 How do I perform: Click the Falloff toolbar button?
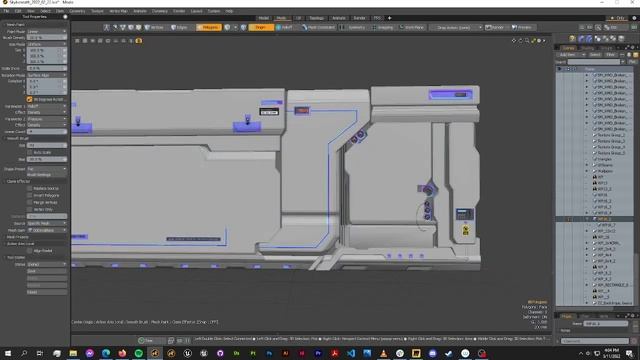(284, 27)
